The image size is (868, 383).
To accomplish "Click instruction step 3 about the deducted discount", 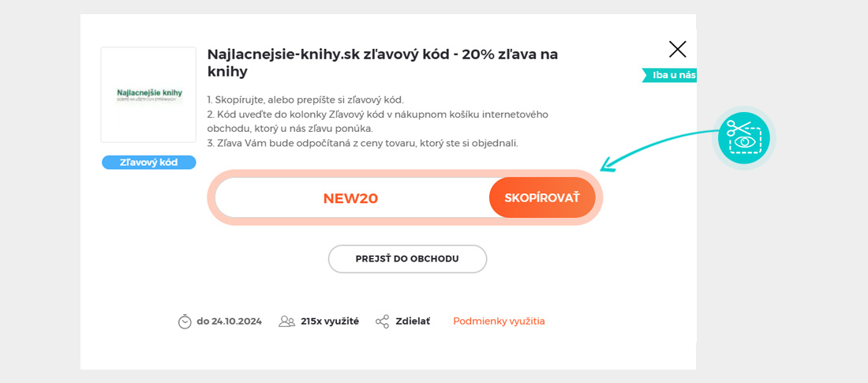I will coord(362,143).
